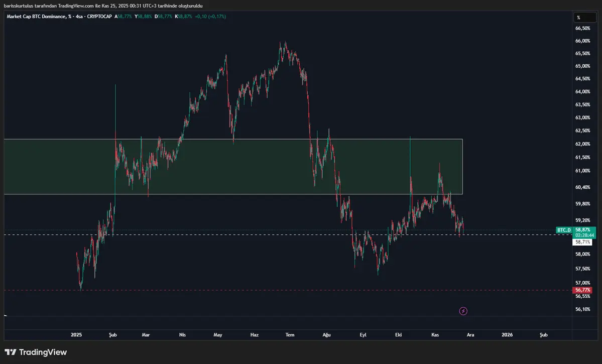The width and height of the screenshot is (602, 364).
Task: Open the TradingView logo at bottom left
Action: coord(36,352)
